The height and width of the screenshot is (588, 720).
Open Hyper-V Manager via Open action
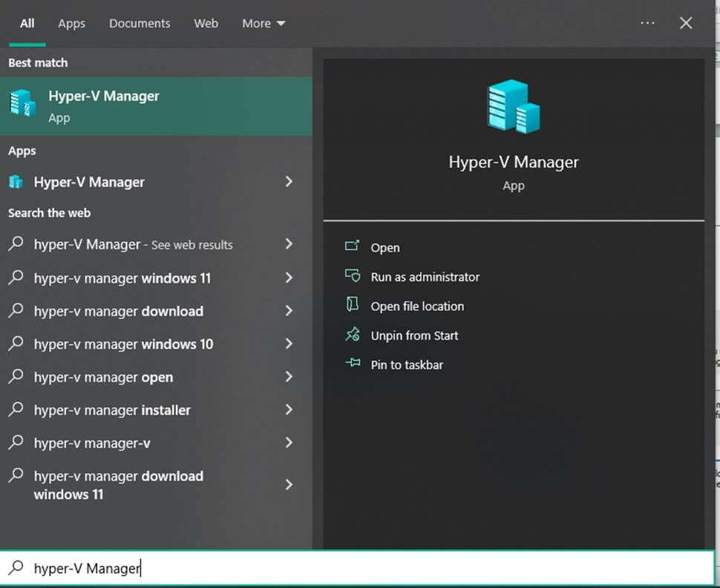tap(384, 247)
